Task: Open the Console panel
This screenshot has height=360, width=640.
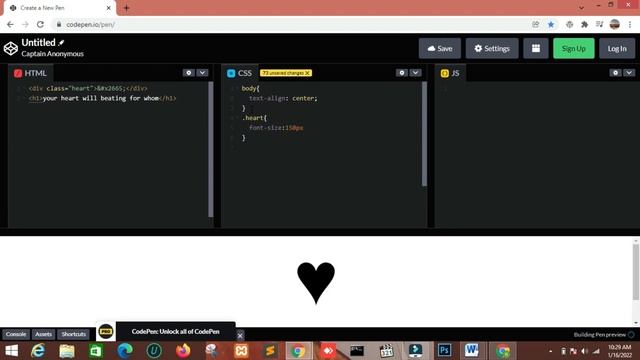Action: (x=16, y=334)
